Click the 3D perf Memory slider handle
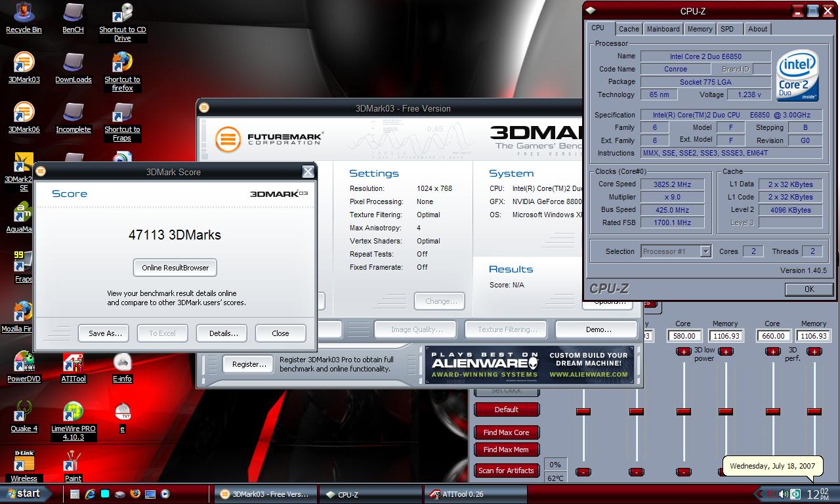The height and width of the screenshot is (504, 840). click(814, 411)
